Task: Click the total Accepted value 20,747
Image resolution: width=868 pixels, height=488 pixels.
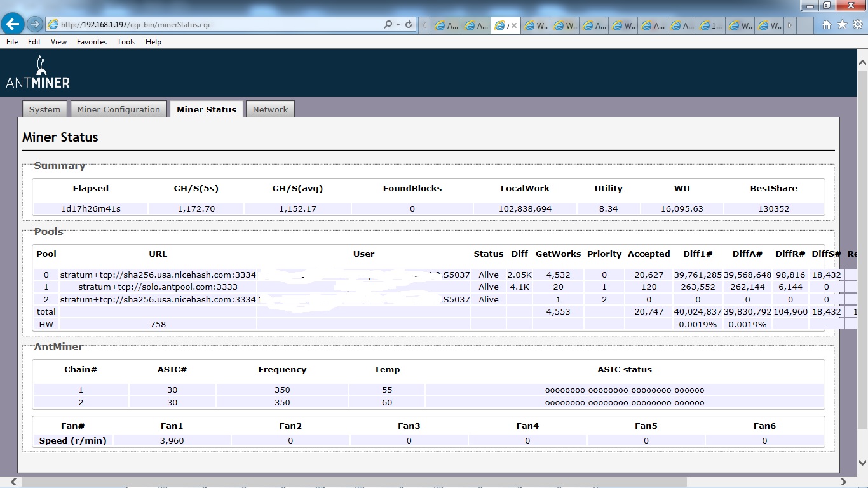Action: pyautogui.click(x=649, y=312)
